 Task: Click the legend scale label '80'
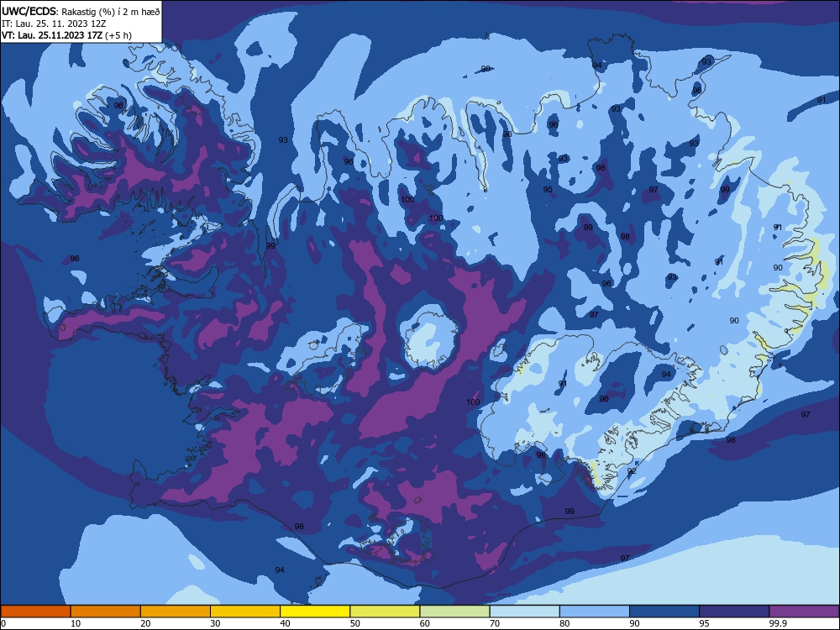click(564, 623)
